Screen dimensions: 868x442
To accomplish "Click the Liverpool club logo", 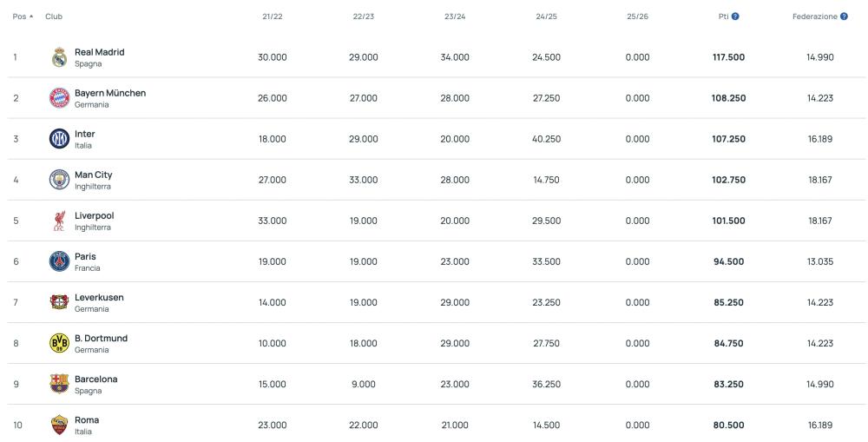I will pos(59,221).
